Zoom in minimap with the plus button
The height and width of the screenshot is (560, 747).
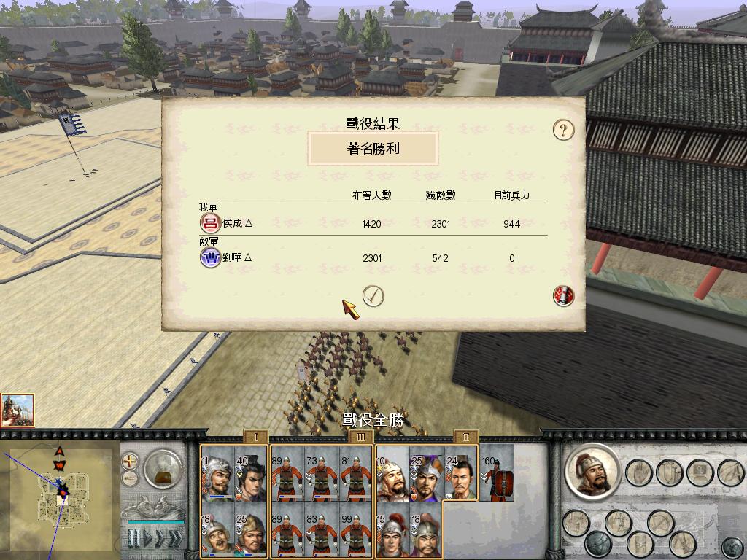coord(130,461)
